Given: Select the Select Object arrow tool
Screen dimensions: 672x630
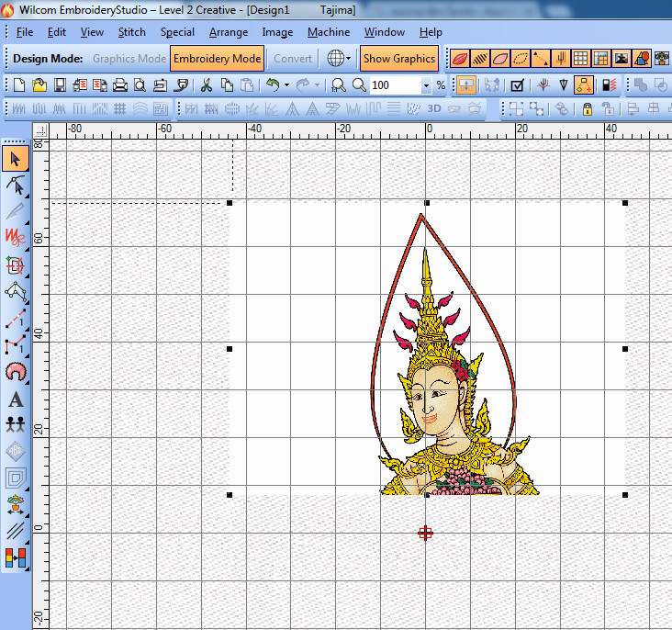Looking at the screenshot, I should tap(16, 159).
